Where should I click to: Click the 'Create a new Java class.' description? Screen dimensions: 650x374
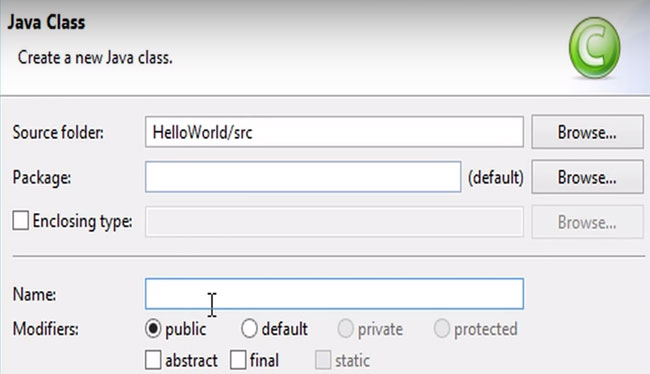(95, 58)
